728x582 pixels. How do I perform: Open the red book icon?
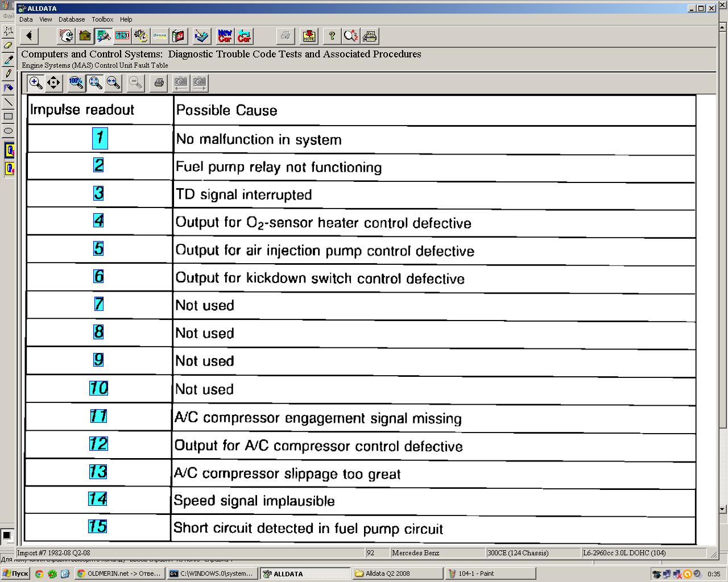click(x=179, y=36)
